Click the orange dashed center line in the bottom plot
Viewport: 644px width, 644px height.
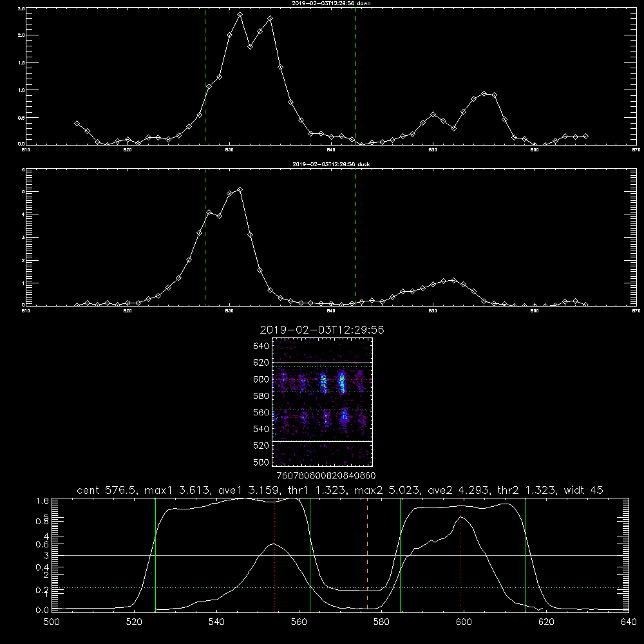click(367, 554)
